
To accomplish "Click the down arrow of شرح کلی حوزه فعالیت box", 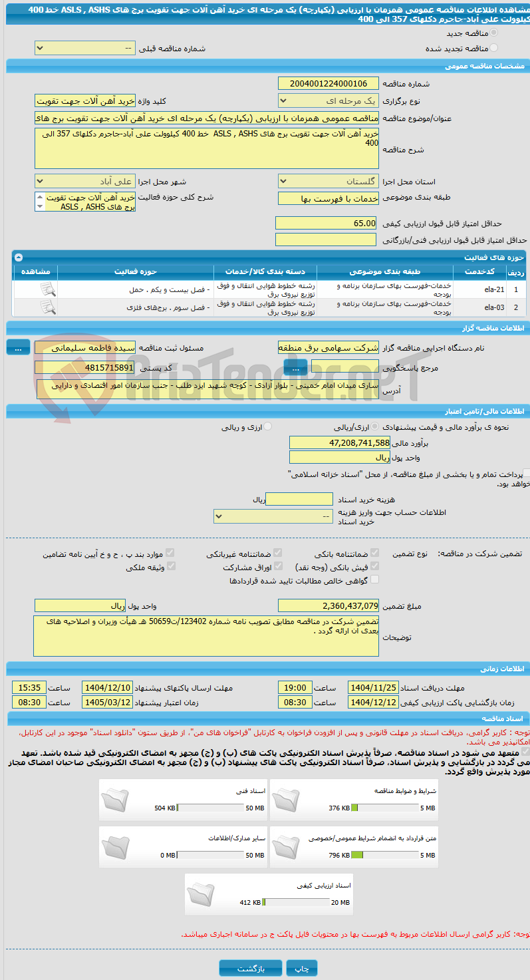I will [40, 207].
